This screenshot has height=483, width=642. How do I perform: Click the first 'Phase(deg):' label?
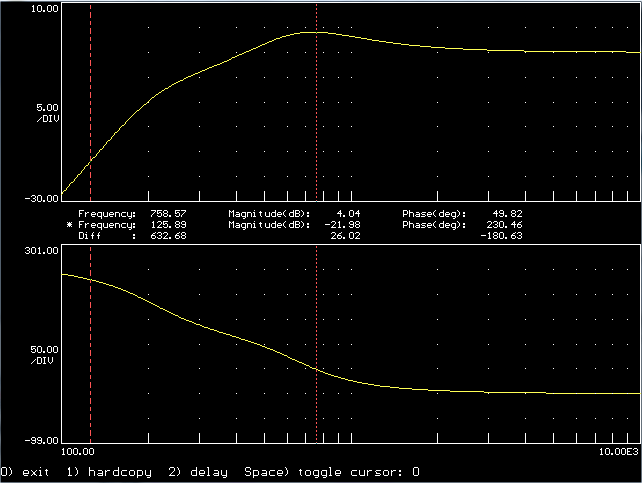[434, 214]
